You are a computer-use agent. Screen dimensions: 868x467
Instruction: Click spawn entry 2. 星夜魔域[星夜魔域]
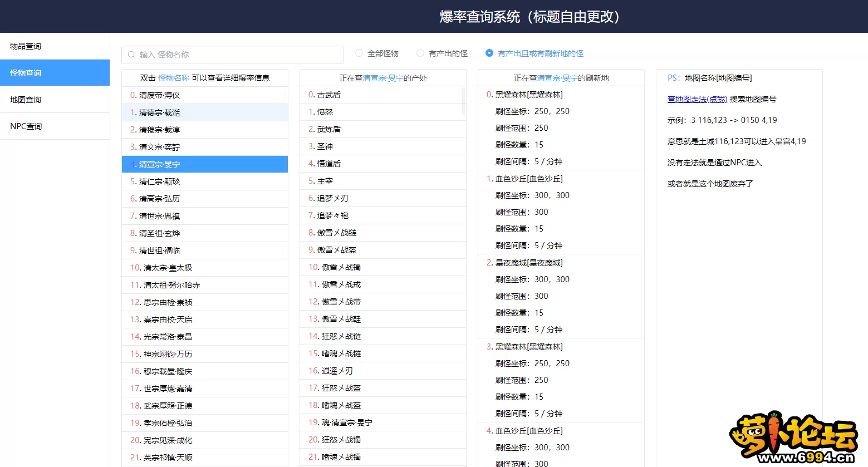pos(524,263)
